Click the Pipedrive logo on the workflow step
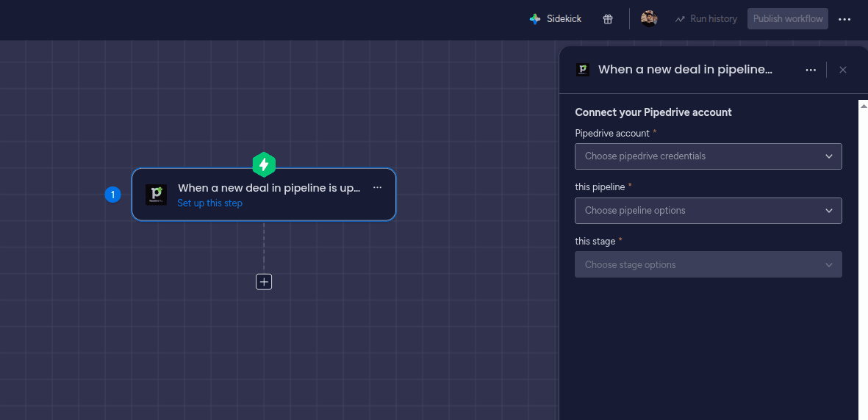The height and width of the screenshot is (420, 868). 156,195
